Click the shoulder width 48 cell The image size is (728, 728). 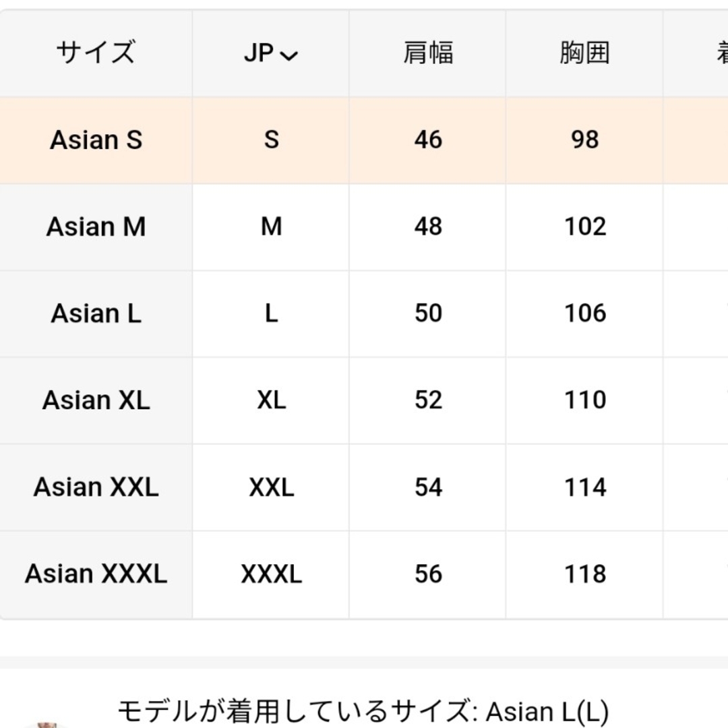pos(427,226)
